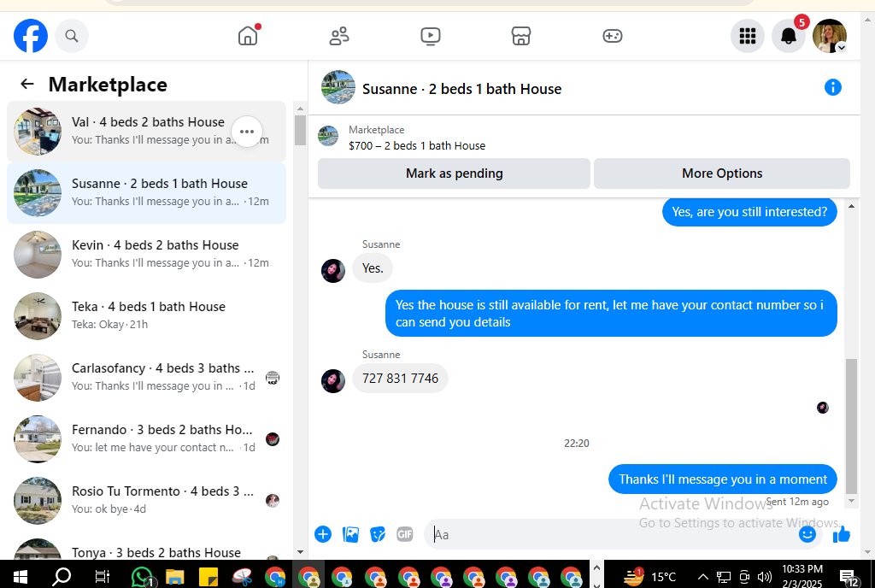Click the chat scroll-up arrow
The height and width of the screenshot is (588, 875).
(x=851, y=207)
